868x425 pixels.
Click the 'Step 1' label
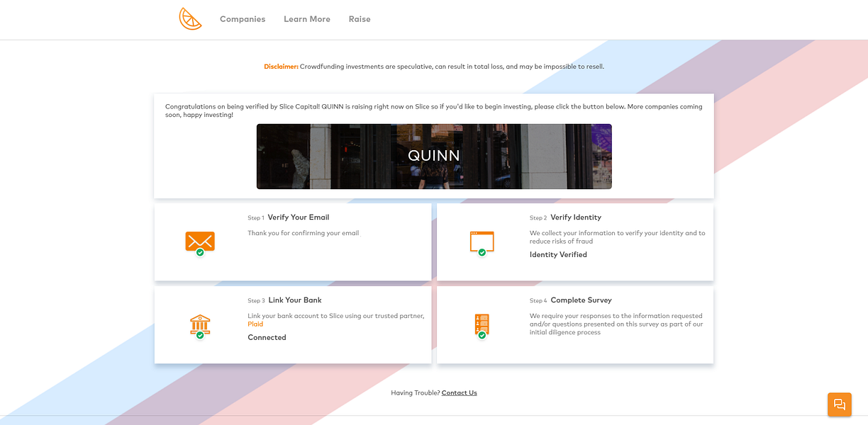click(x=256, y=218)
